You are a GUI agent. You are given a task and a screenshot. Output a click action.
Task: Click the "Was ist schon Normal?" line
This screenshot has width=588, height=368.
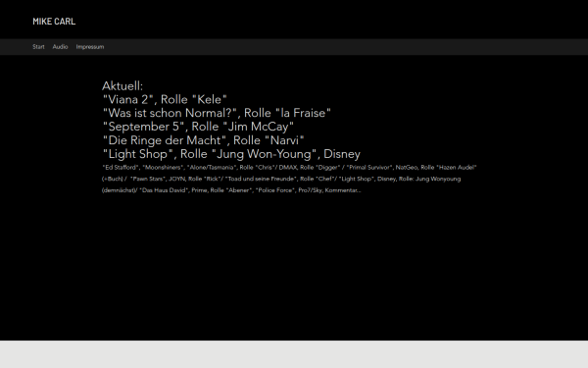(x=217, y=113)
